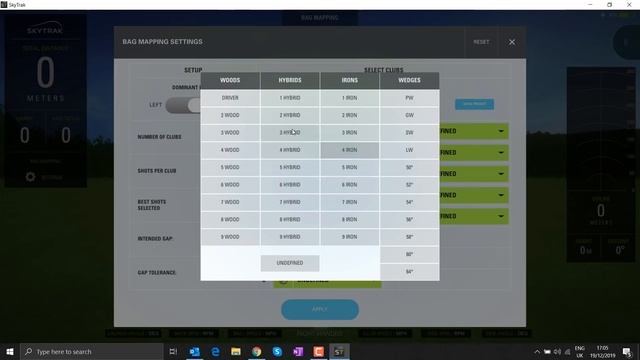This screenshot has width=640, height=360.
Task: Open the third green club selection dropdown
Action: 474,174
